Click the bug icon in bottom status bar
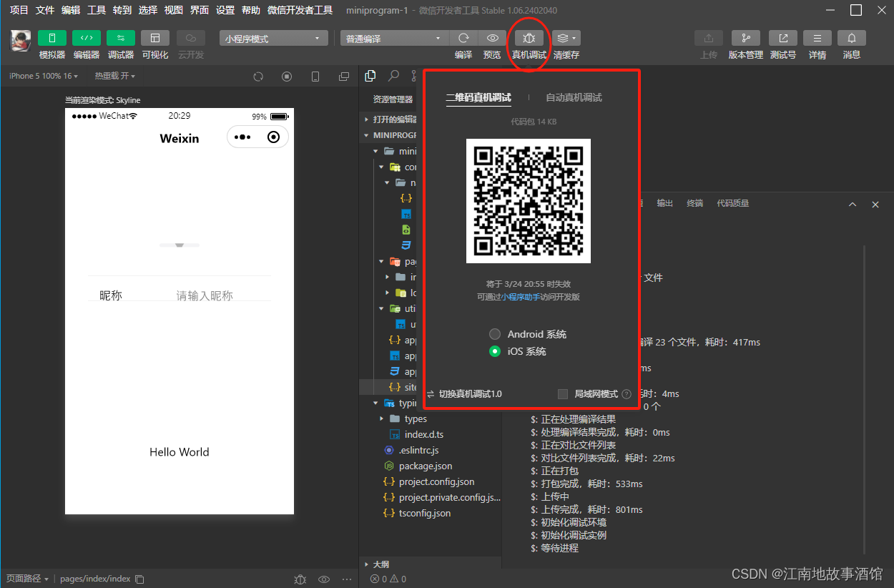The height and width of the screenshot is (588, 894). [300, 579]
